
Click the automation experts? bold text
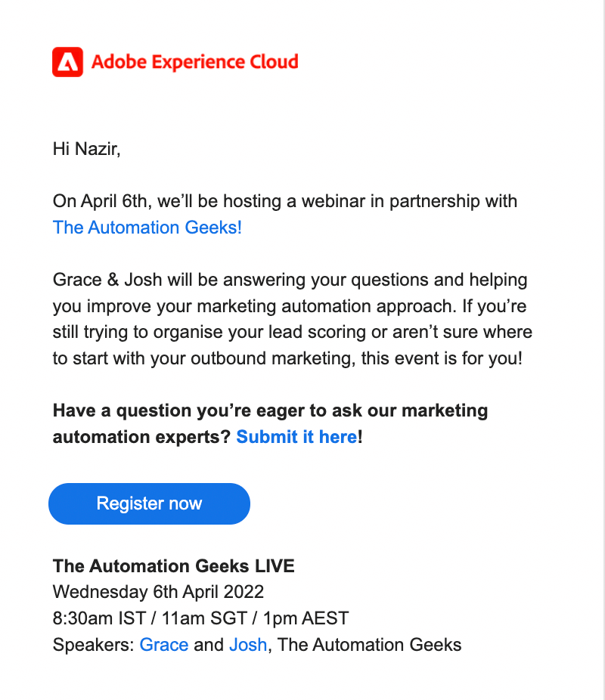141,437
